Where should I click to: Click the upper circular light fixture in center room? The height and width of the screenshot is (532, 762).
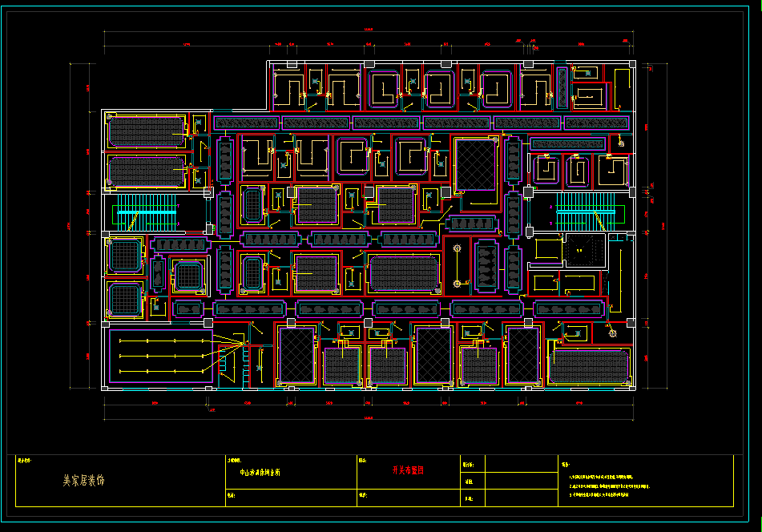point(457,248)
